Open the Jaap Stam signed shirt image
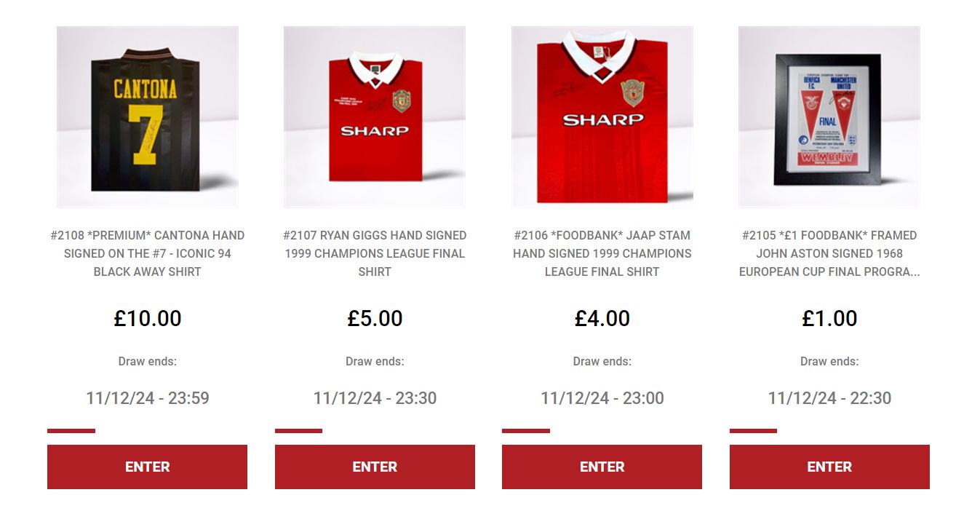 [602, 116]
